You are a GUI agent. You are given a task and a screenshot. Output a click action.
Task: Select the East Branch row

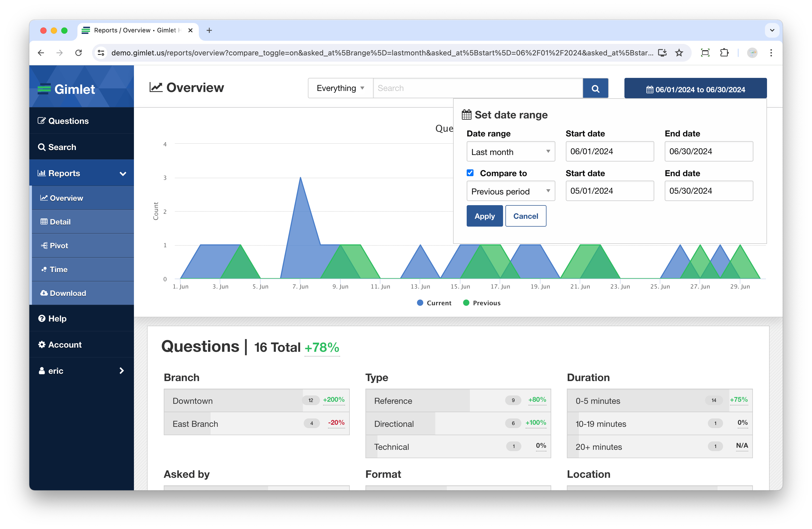pos(257,424)
